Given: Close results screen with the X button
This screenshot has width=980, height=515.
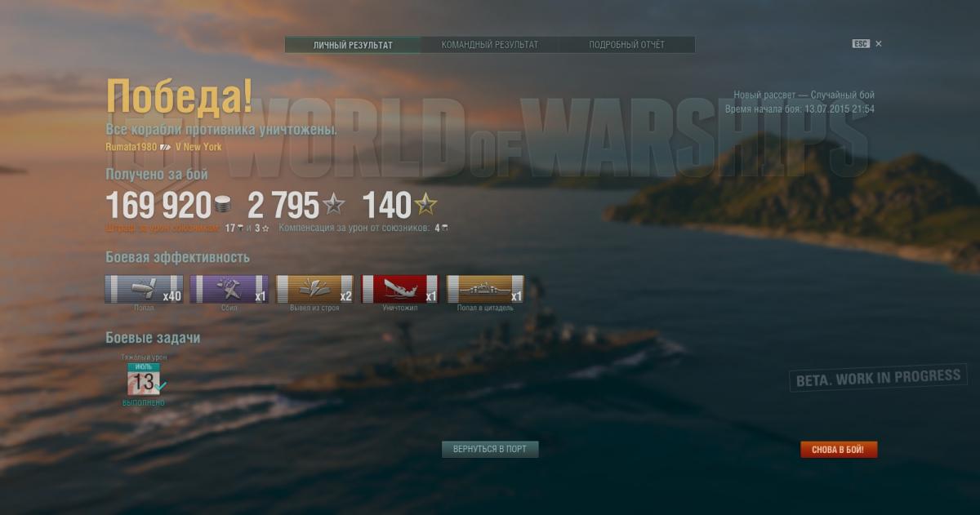Looking at the screenshot, I should [879, 44].
